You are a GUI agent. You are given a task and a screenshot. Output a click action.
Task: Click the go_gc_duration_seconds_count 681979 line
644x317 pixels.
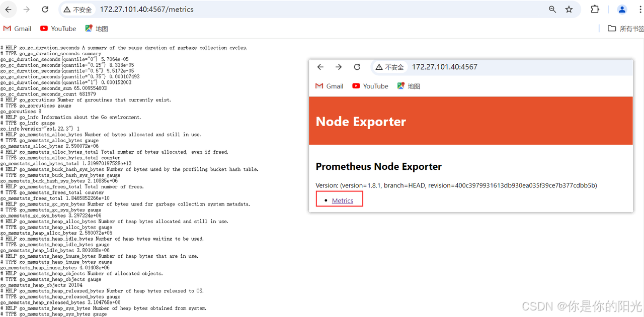click(x=48, y=94)
